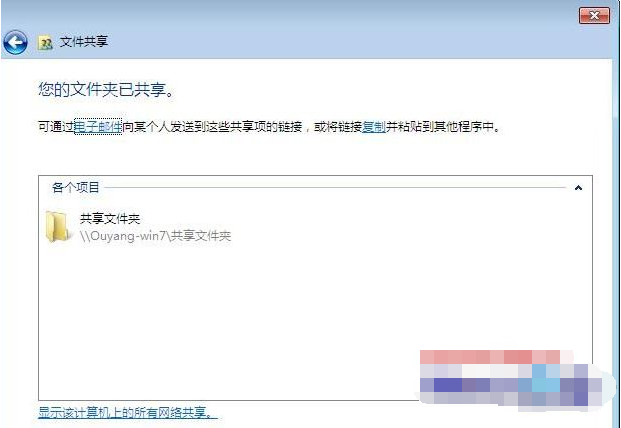The image size is (621, 428).
Task: Click the 共享文件夹 folder icon
Action: coord(57,226)
